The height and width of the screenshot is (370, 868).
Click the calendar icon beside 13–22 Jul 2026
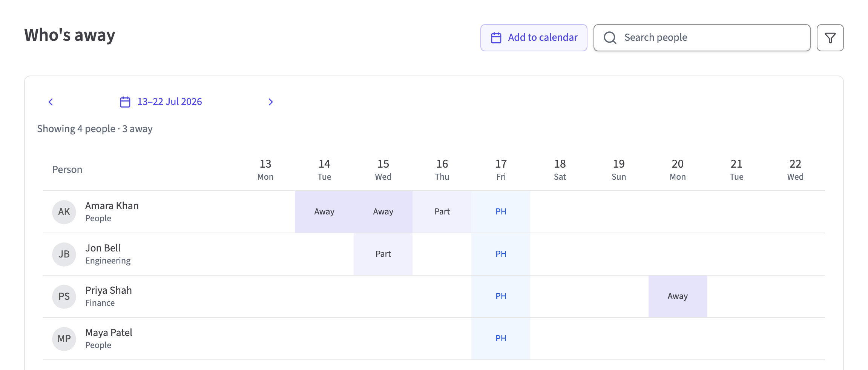[125, 102]
